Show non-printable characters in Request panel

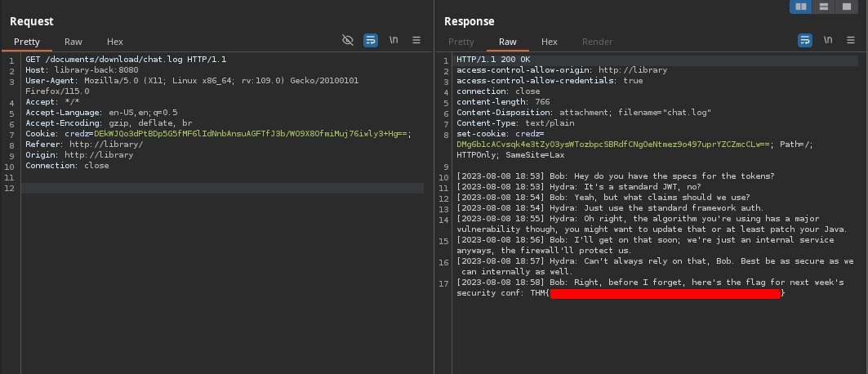click(394, 40)
